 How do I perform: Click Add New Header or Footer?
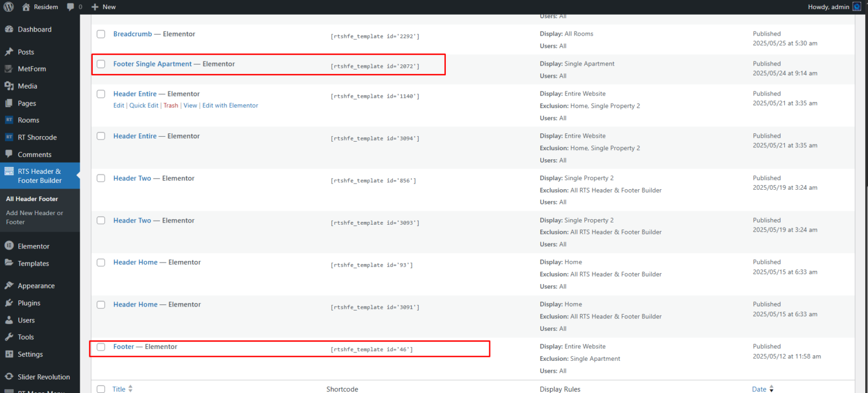[34, 217]
